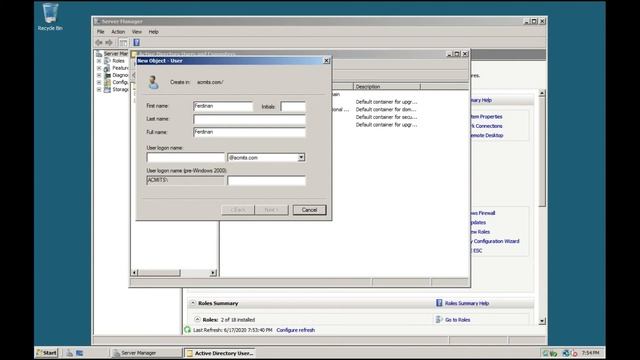Screen dimensions: 640x360
Task: Open the Configuration Wizard link
Action: 496,241
